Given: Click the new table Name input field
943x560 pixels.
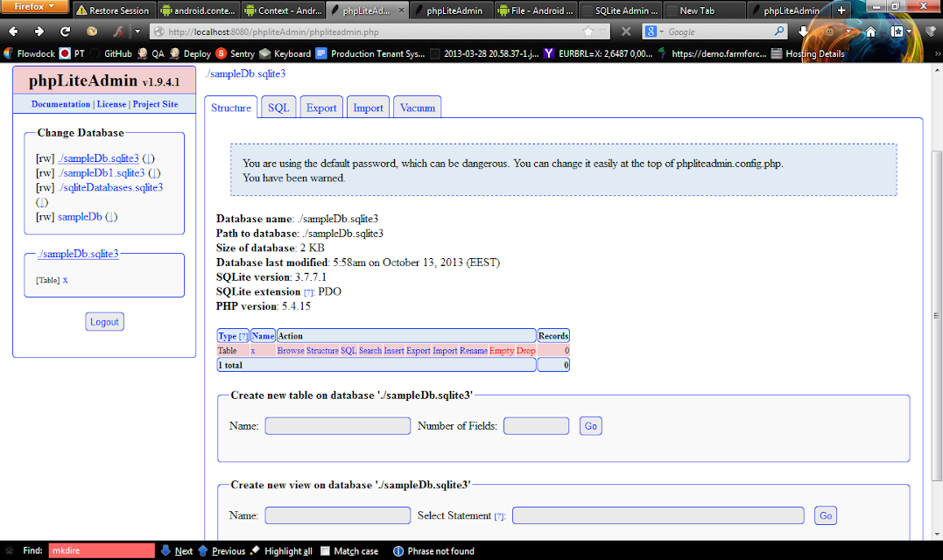Looking at the screenshot, I should pyautogui.click(x=337, y=426).
